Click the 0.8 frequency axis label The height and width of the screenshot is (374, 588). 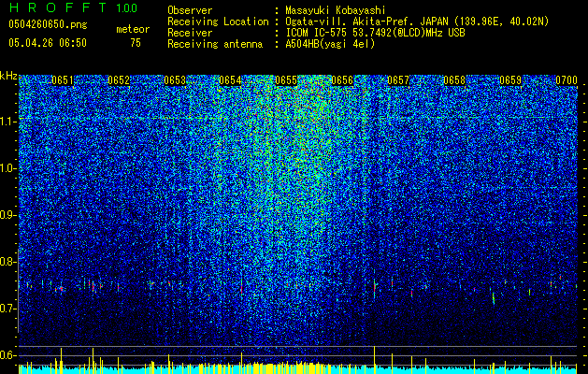click(7, 262)
